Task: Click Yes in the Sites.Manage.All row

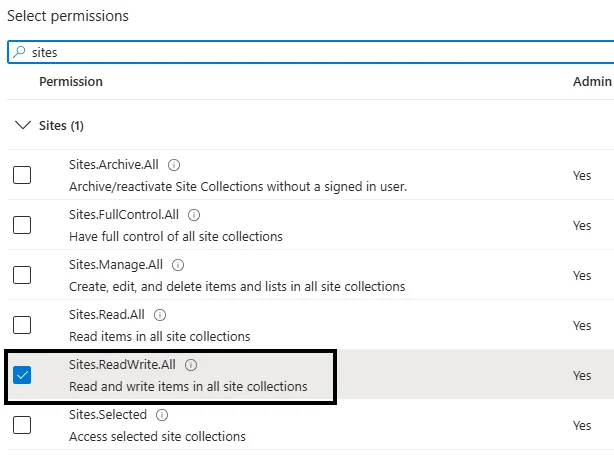Action: click(x=582, y=275)
